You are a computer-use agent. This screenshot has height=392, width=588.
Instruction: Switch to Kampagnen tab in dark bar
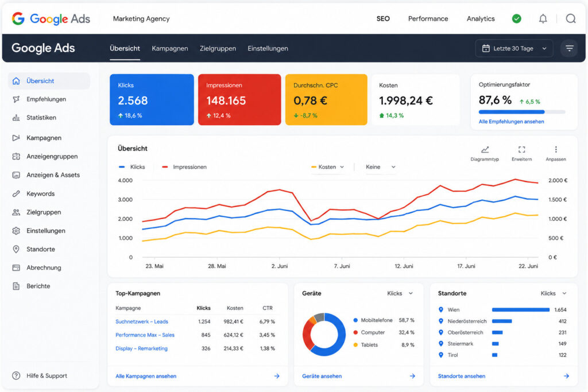coord(170,48)
